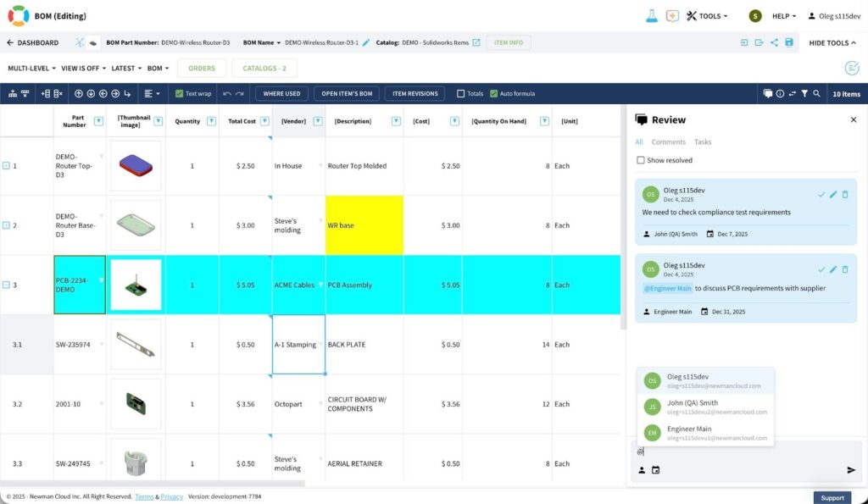Viewport: 868px width, 504px height.
Task: Enable the Totals checkbox
Action: (461, 94)
